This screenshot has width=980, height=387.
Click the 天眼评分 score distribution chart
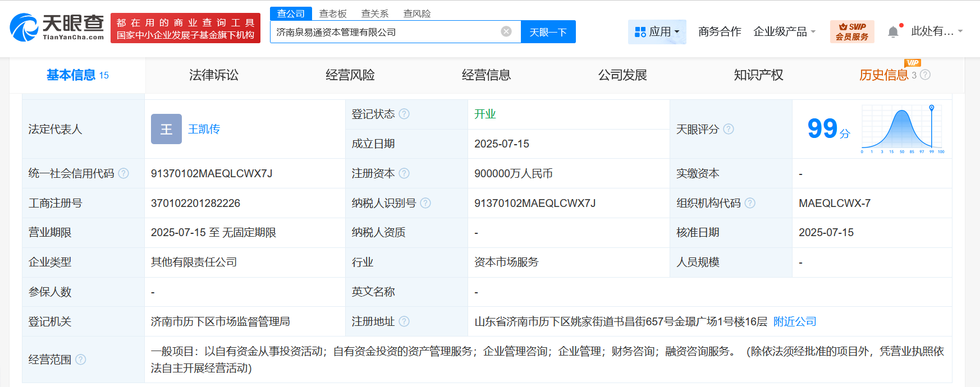903,129
